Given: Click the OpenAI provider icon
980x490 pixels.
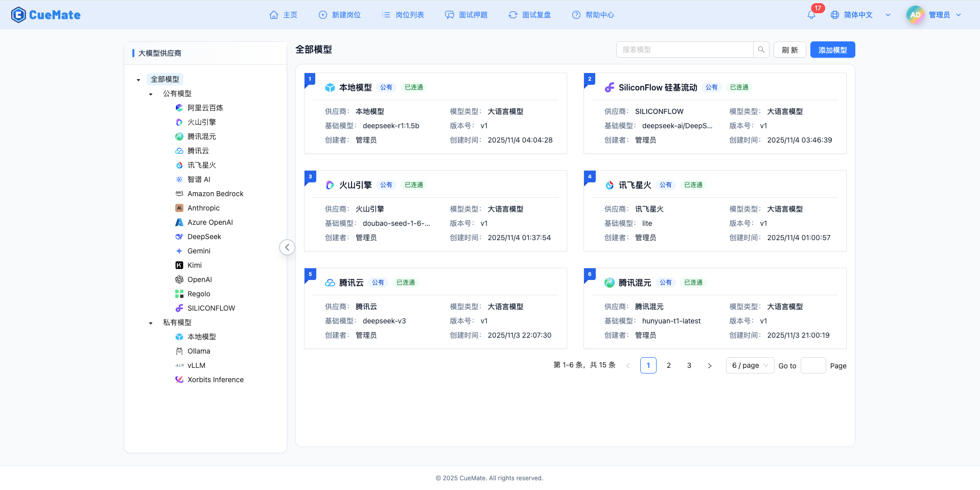Looking at the screenshot, I should pos(179,279).
